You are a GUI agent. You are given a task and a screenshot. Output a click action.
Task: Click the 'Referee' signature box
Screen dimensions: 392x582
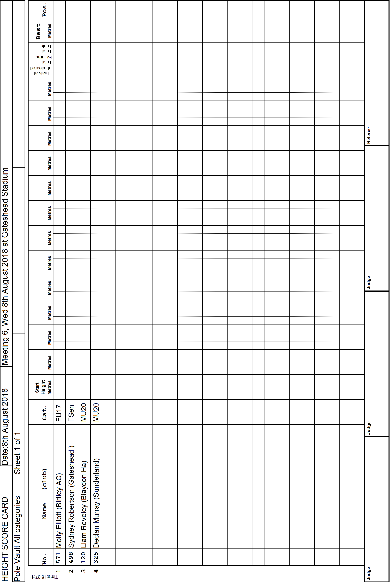377,73
